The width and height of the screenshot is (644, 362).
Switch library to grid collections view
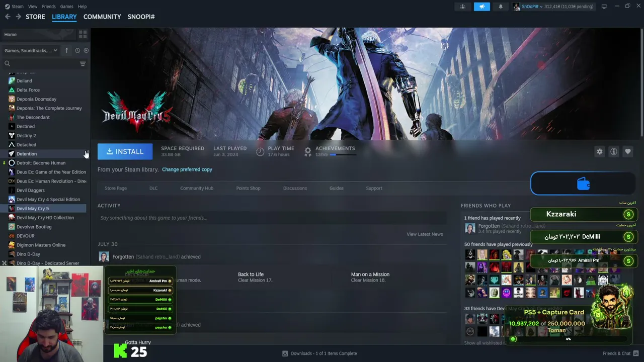point(83,34)
